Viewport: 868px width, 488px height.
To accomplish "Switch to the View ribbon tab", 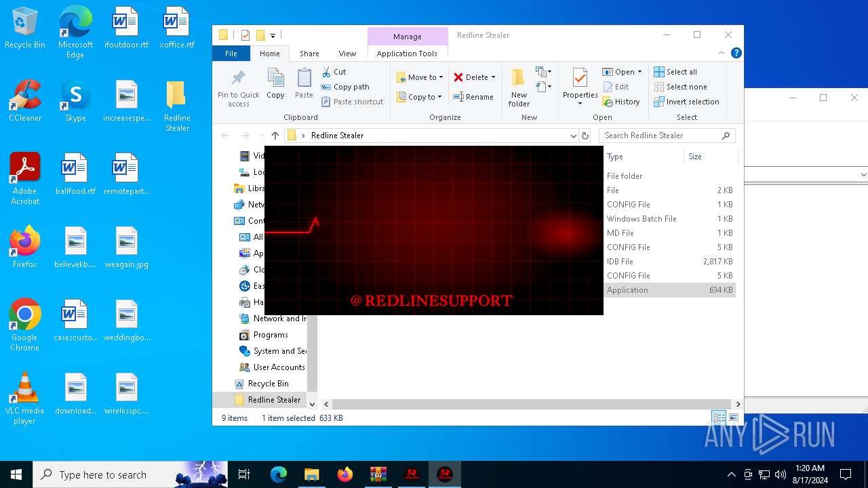I will coord(347,54).
